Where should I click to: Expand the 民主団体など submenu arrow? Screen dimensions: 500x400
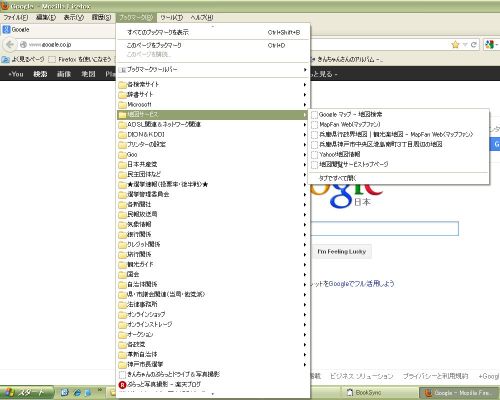point(305,175)
